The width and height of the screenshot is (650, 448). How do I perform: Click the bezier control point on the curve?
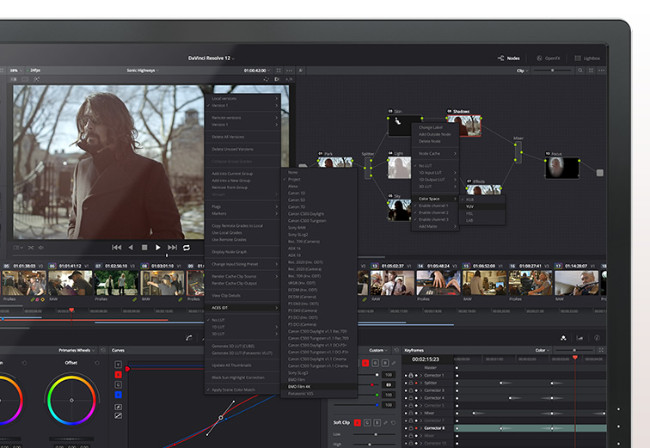(221, 418)
